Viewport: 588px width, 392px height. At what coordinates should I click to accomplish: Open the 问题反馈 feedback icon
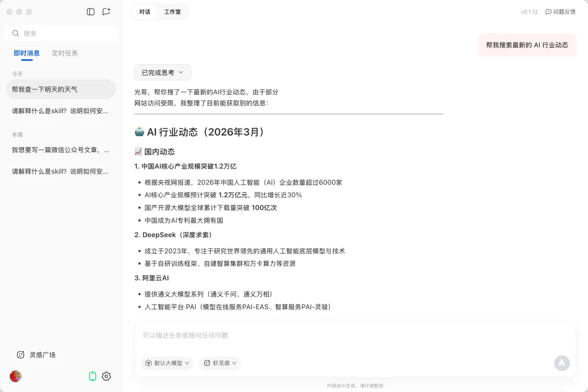click(548, 12)
